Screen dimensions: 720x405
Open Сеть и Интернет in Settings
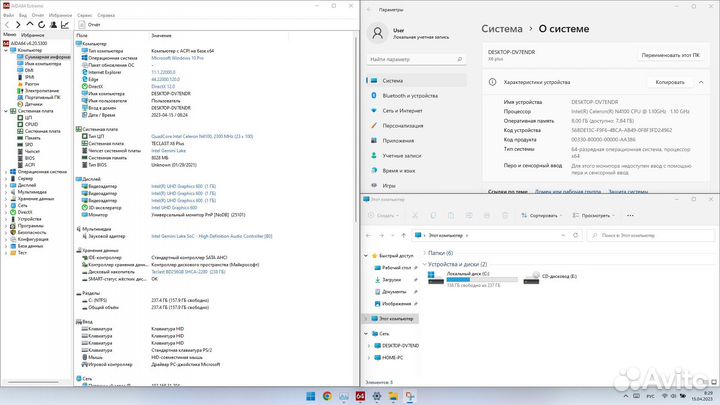pos(416,111)
